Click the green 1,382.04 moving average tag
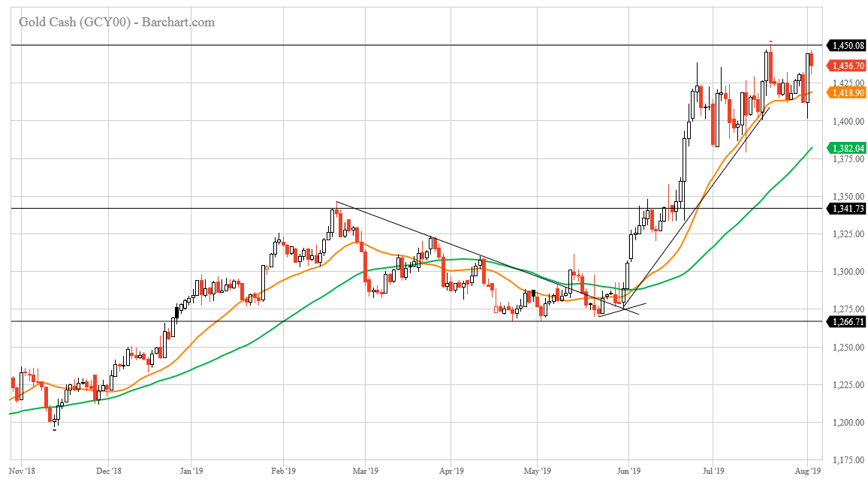 point(846,148)
